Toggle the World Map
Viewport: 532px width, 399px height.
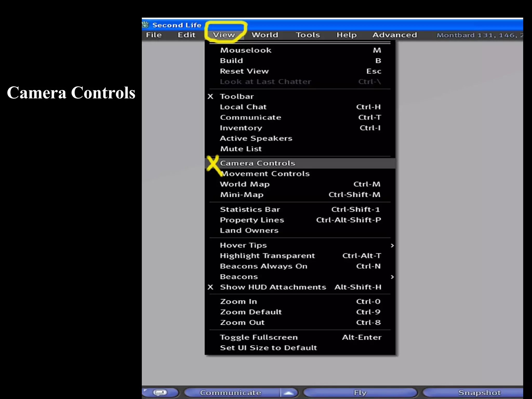(300, 184)
